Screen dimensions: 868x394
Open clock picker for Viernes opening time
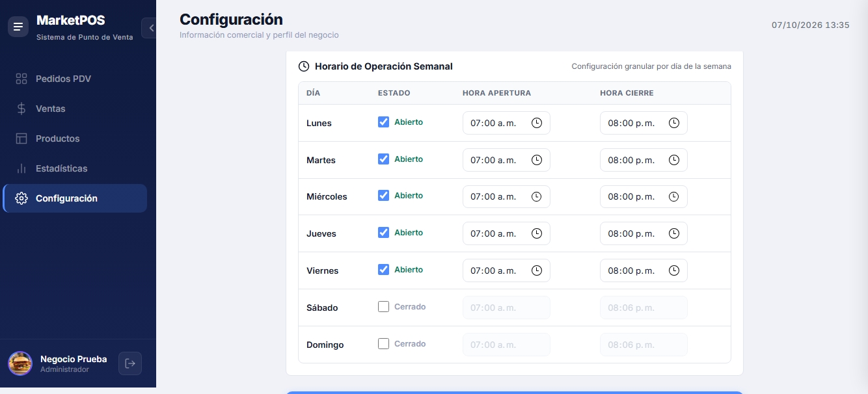[537, 270]
